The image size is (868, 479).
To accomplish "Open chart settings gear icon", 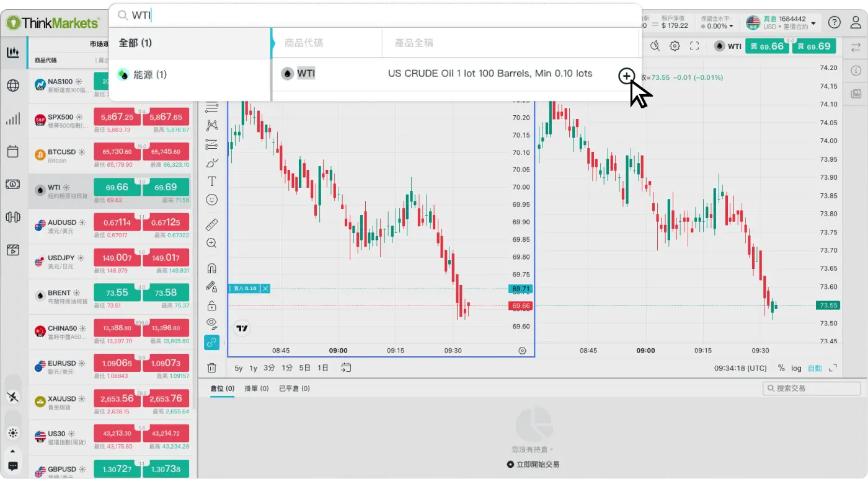I will pyautogui.click(x=675, y=46).
